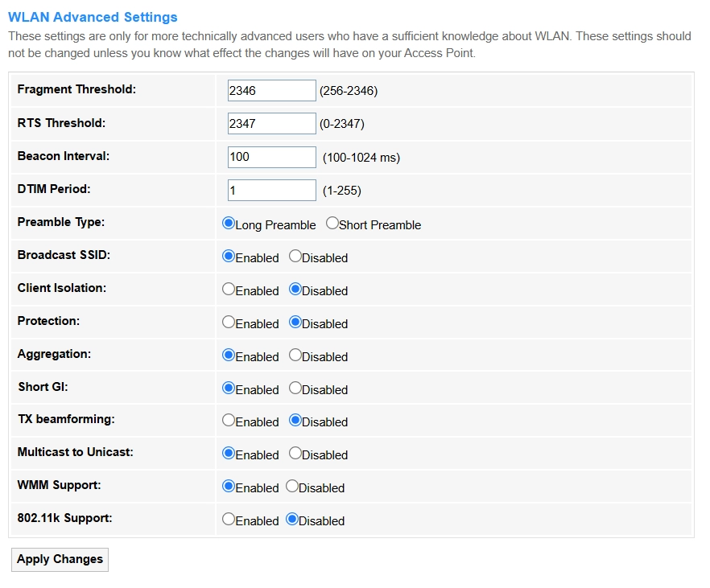
Task: Select Short Preamble radio button
Action: pos(332,224)
